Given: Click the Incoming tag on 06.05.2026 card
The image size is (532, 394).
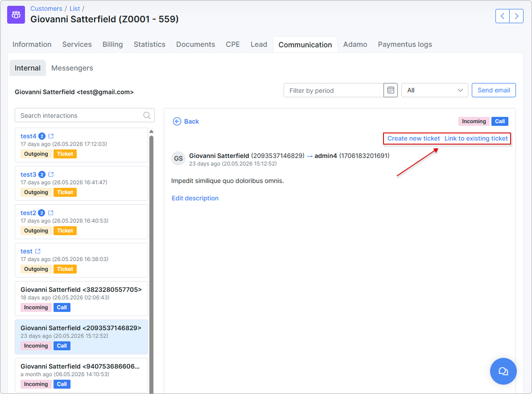Looking at the screenshot, I should tap(36, 384).
